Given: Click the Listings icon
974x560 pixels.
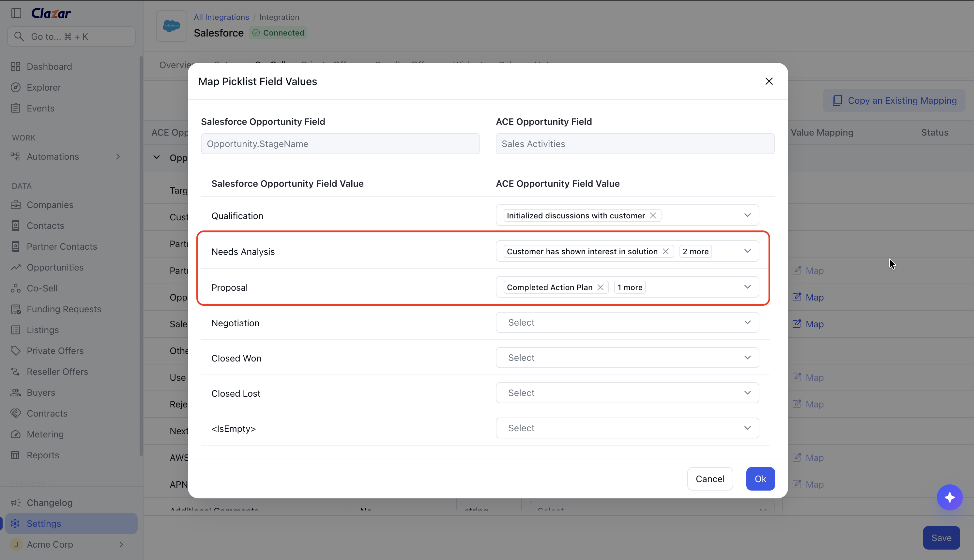Looking at the screenshot, I should [x=16, y=330].
